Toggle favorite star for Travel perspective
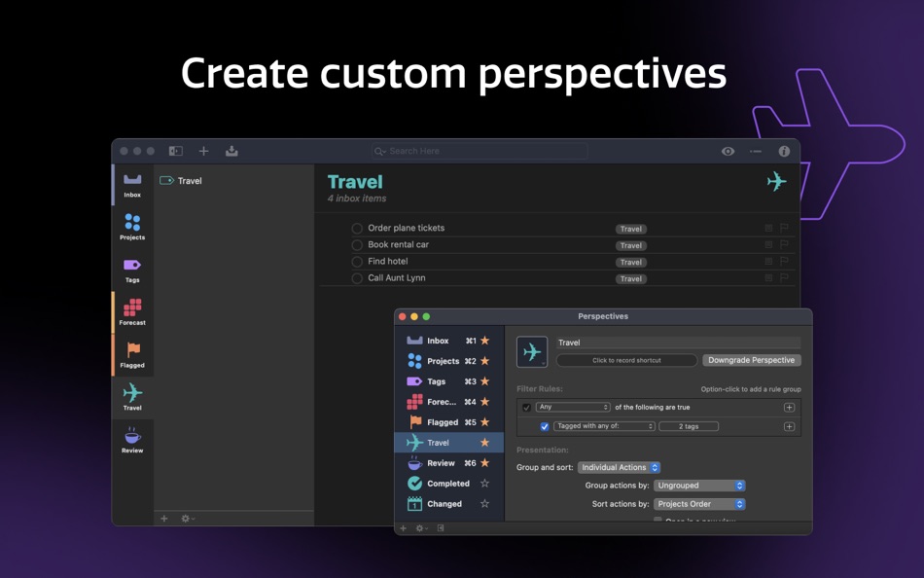Image resolution: width=924 pixels, height=578 pixels. (485, 443)
